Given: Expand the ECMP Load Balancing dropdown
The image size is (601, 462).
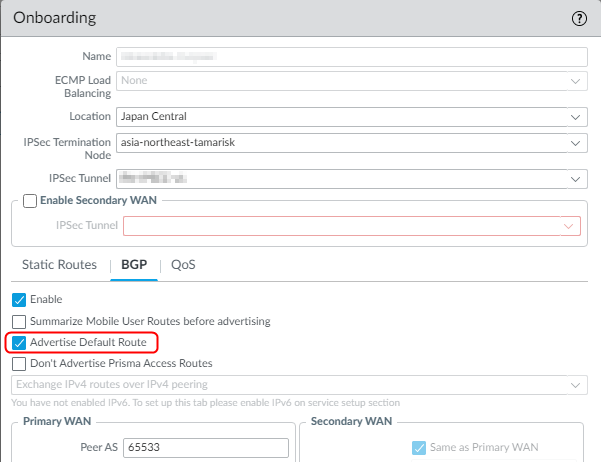Looking at the screenshot, I should (350, 82).
